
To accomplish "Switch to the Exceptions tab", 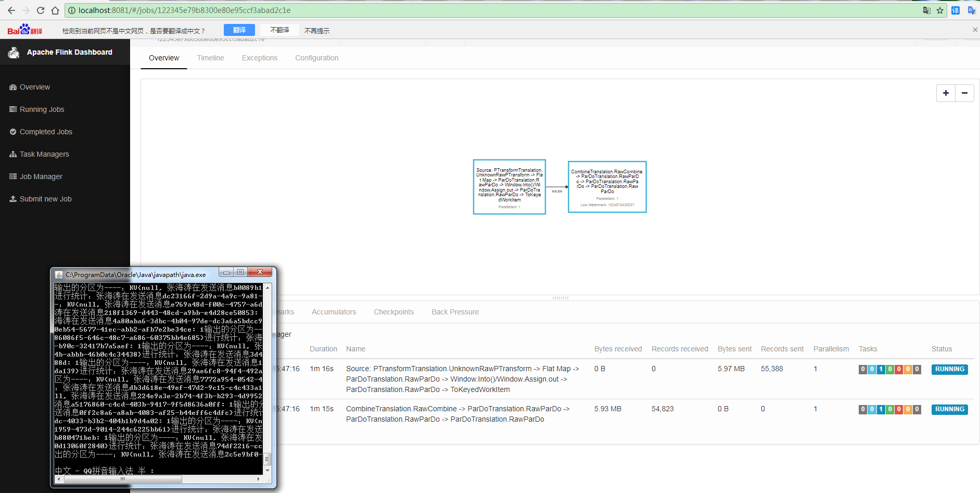I will click(x=260, y=58).
